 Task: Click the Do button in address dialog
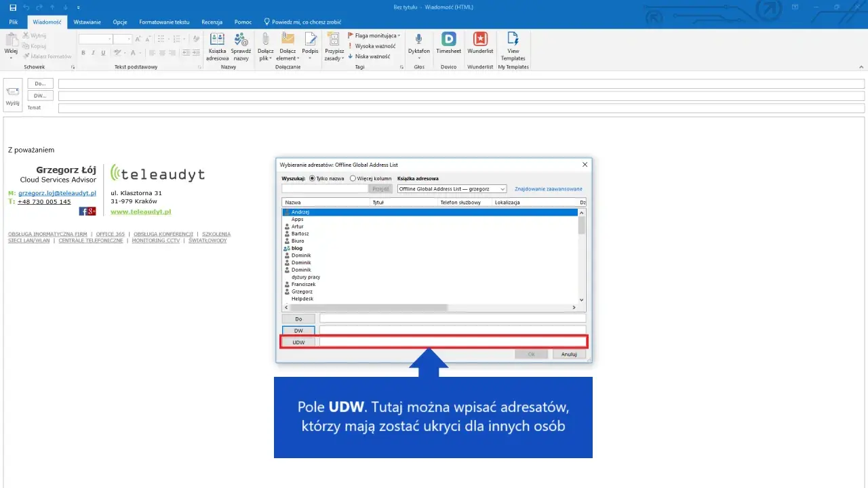click(298, 319)
